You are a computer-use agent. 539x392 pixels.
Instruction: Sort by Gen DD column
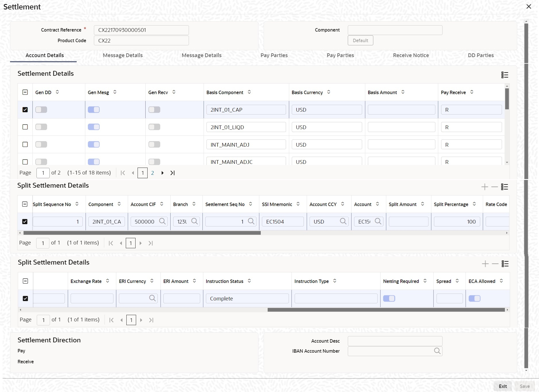57,92
